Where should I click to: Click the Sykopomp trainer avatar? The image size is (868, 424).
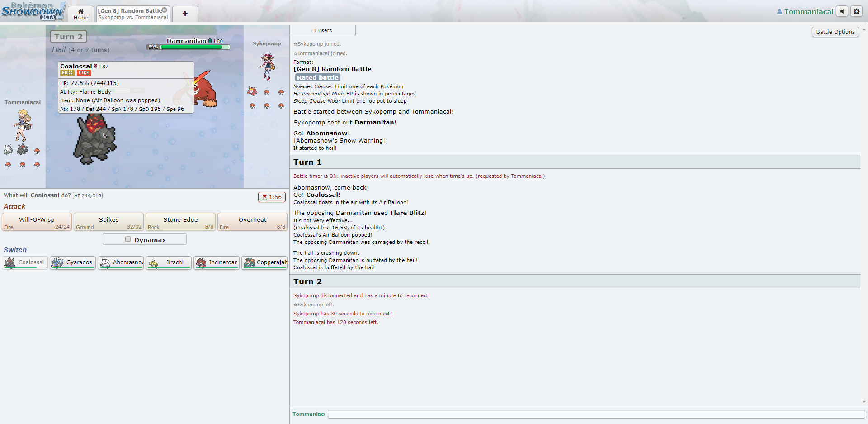267,67
